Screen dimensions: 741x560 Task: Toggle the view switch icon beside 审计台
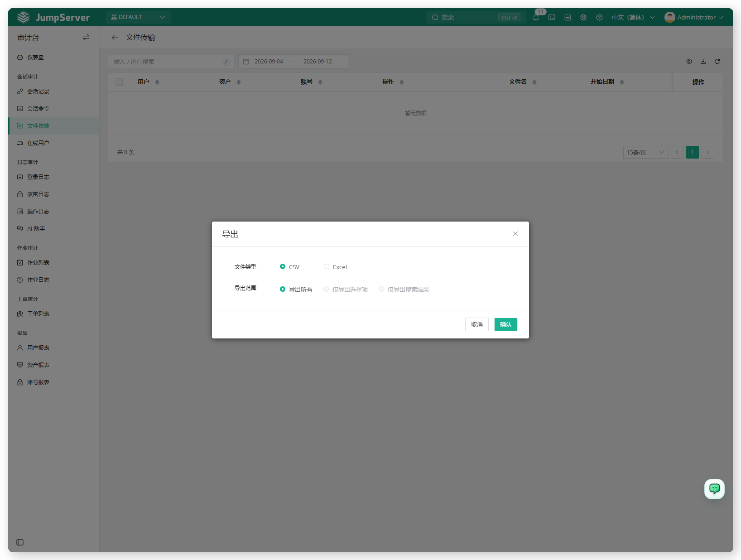86,38
